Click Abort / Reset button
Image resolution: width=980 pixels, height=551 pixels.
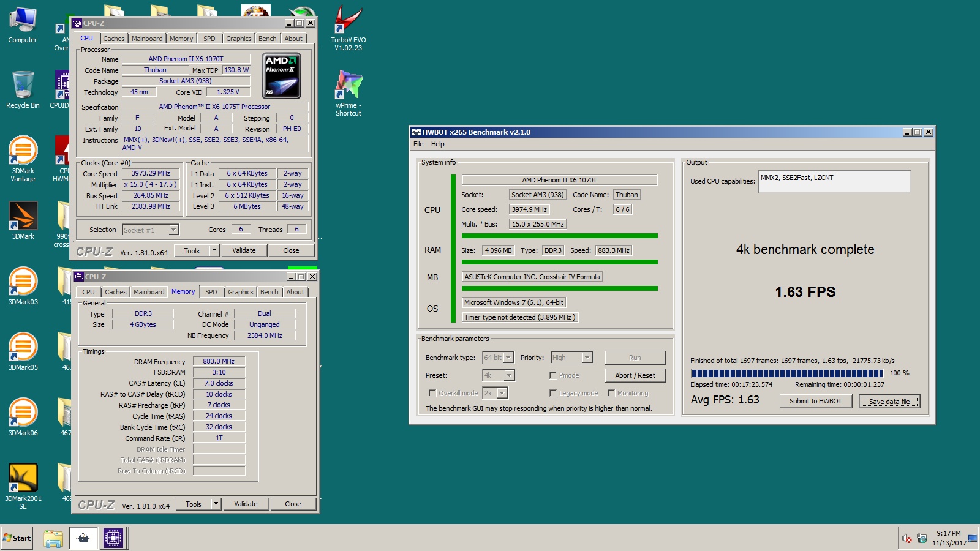click(635, 375)
